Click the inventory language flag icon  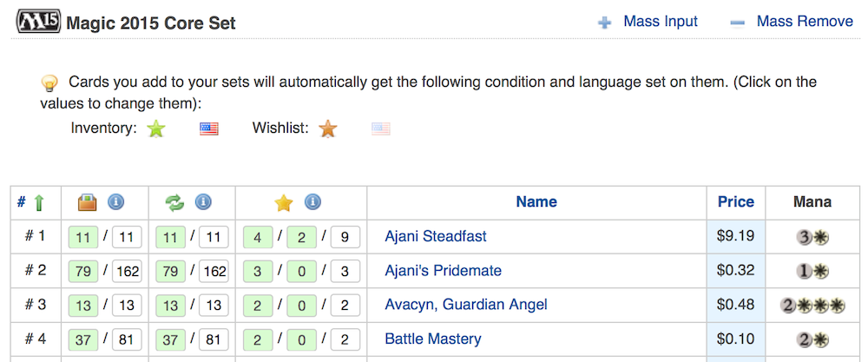pos(209,129)
